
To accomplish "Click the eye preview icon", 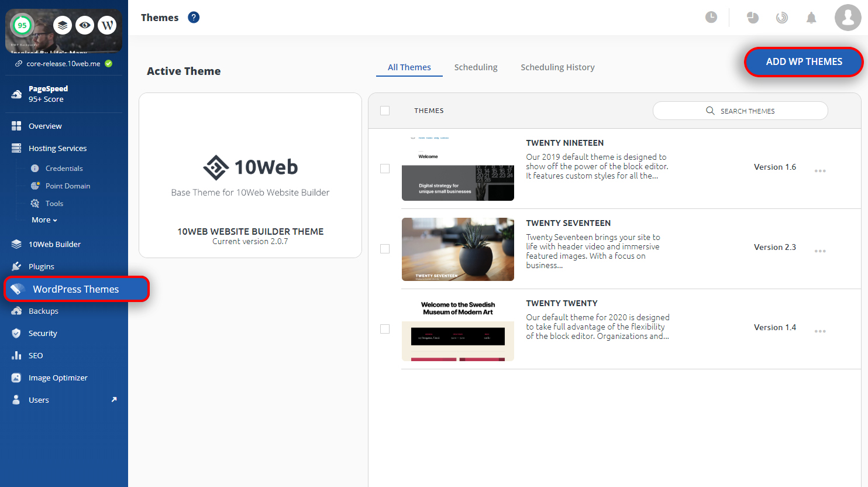I will pyautogui.click(x=85, y=25).
